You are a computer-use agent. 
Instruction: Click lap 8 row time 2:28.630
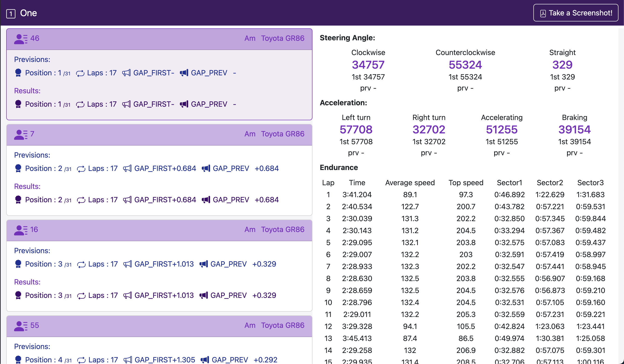[357, 278]
